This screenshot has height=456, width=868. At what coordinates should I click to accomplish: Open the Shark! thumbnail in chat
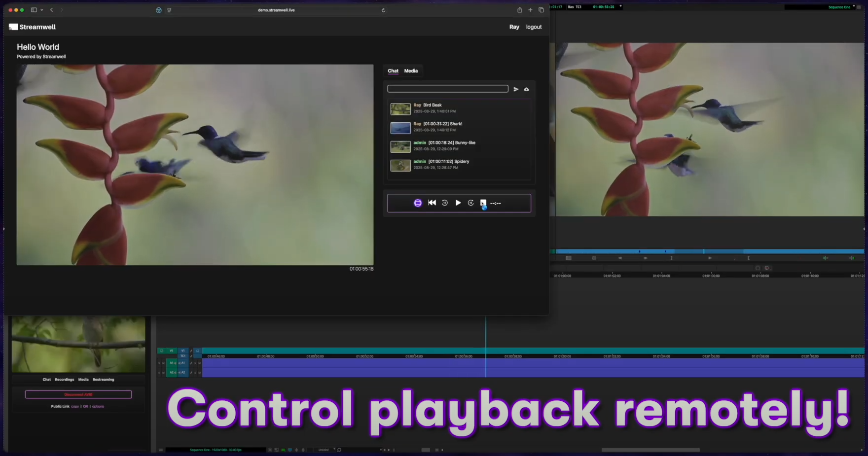coord(400,127)
